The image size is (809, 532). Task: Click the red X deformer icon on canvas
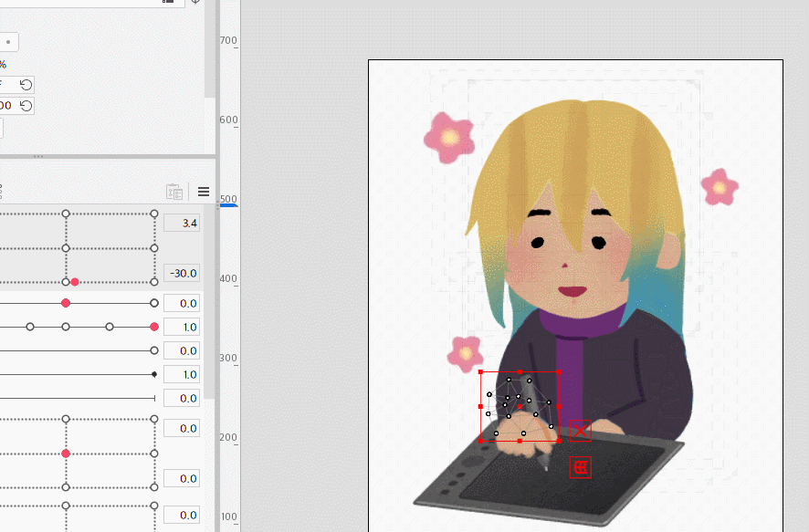[x=581, y=431]
